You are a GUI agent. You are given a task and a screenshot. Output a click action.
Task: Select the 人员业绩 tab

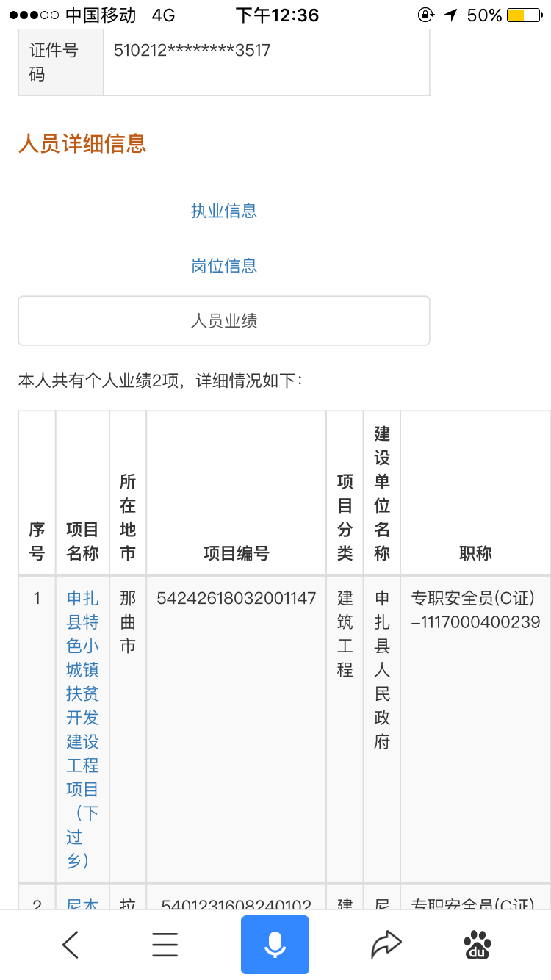224,321
